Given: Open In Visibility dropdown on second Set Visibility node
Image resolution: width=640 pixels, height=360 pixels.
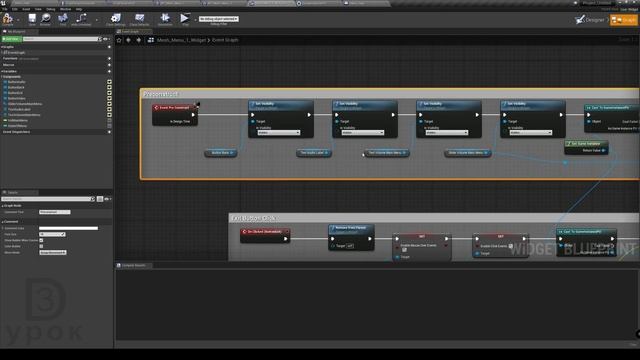Looking at the screenshot, I should [x=362, y=133].
